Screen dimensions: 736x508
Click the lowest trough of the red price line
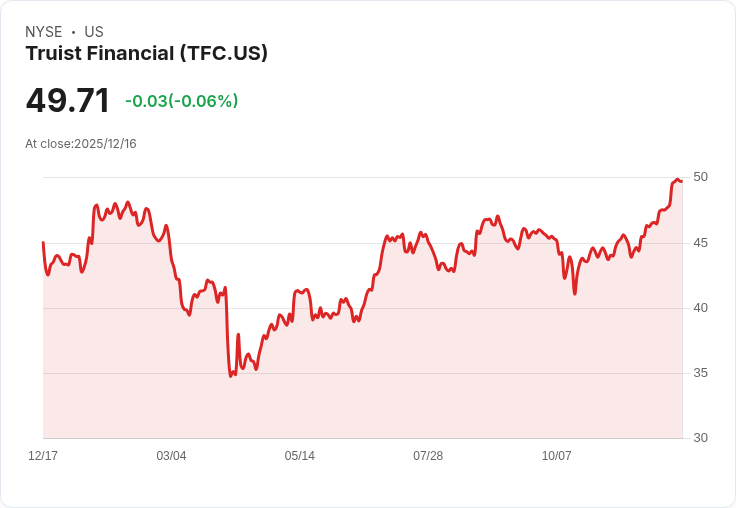click(231, 376)
